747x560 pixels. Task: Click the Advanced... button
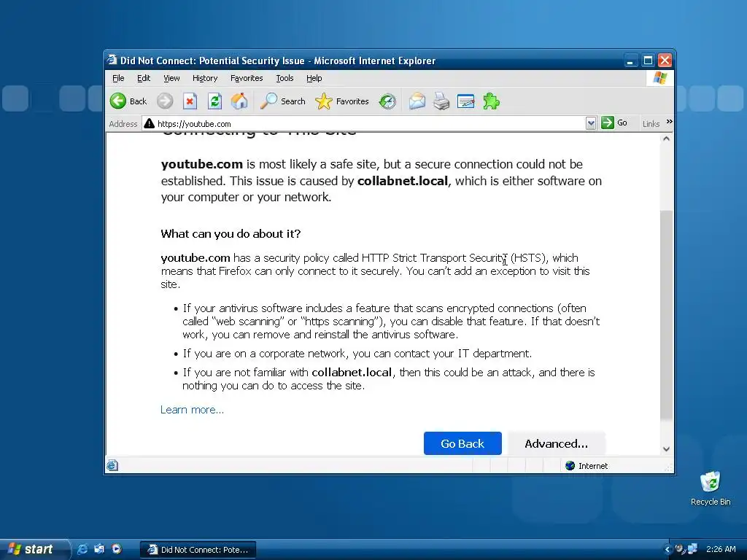tap(557, 443)
